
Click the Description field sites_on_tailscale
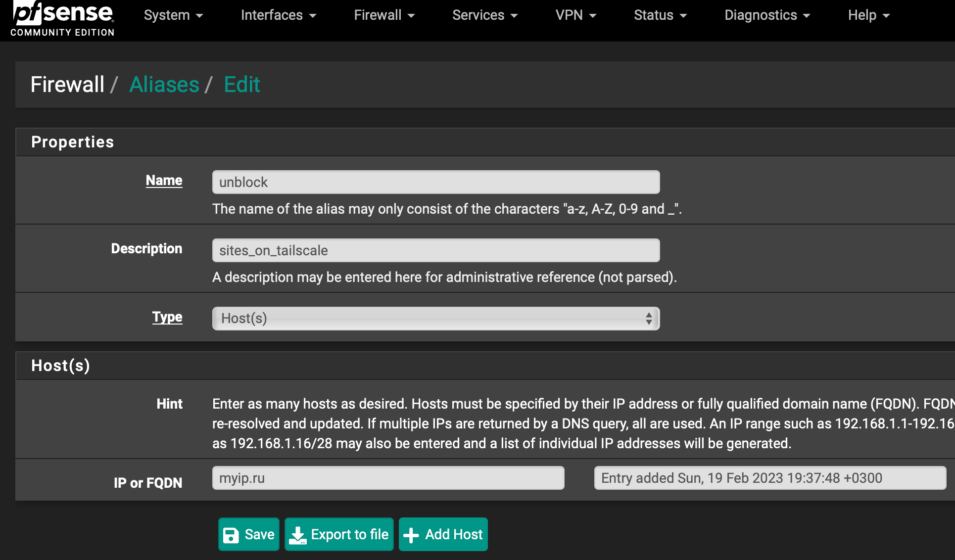[435, 250]
